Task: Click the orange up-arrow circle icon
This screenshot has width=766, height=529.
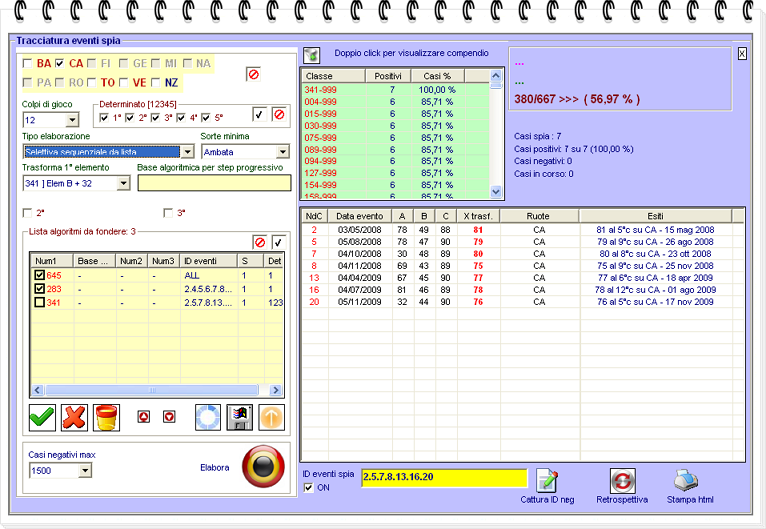Action: pos(272,417)
